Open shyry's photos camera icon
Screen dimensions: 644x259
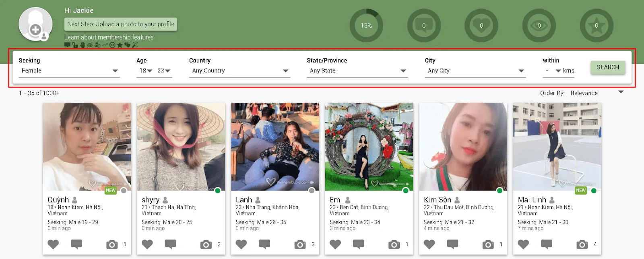click(x=206, y=244)
